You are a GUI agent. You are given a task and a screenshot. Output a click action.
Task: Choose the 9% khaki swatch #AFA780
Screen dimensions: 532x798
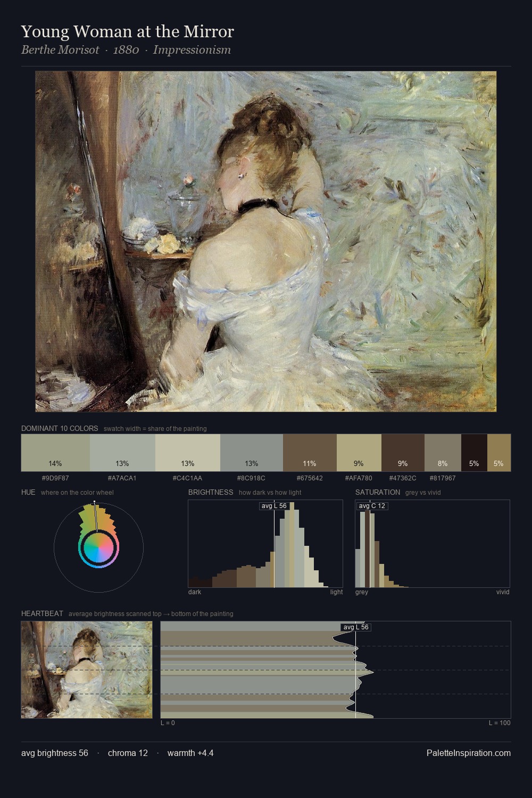[359, 453]
